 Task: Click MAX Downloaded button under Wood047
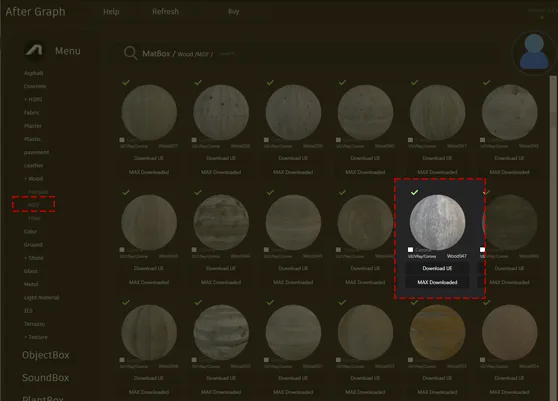(x=437, y=282)
